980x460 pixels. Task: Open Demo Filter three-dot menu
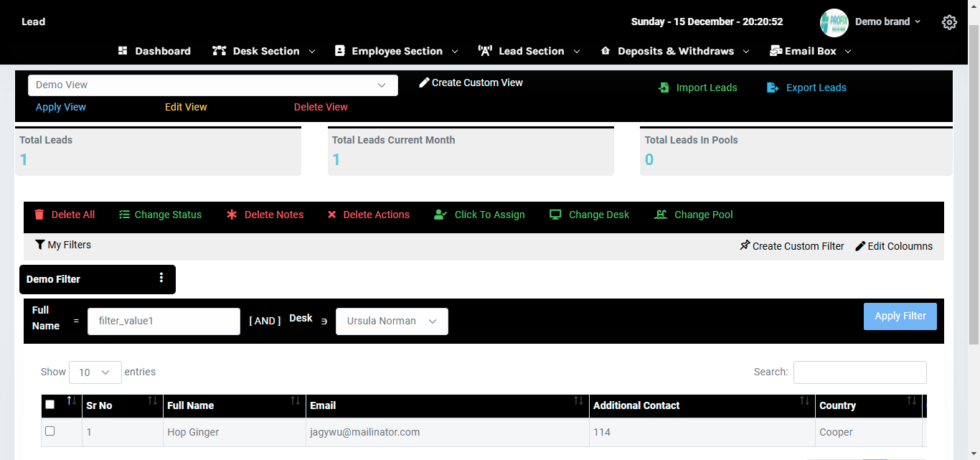click(161, 278)
